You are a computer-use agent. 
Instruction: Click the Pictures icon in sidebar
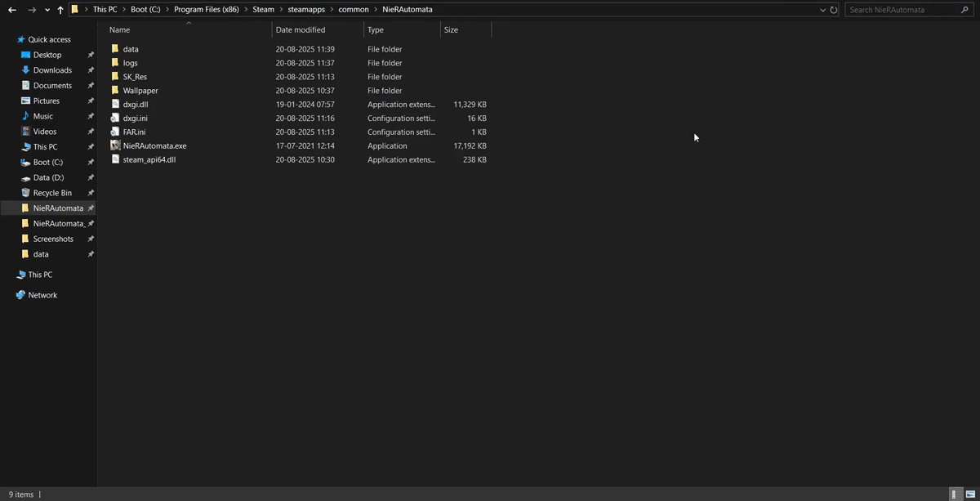pyautogui.click(x=25, y=101)
